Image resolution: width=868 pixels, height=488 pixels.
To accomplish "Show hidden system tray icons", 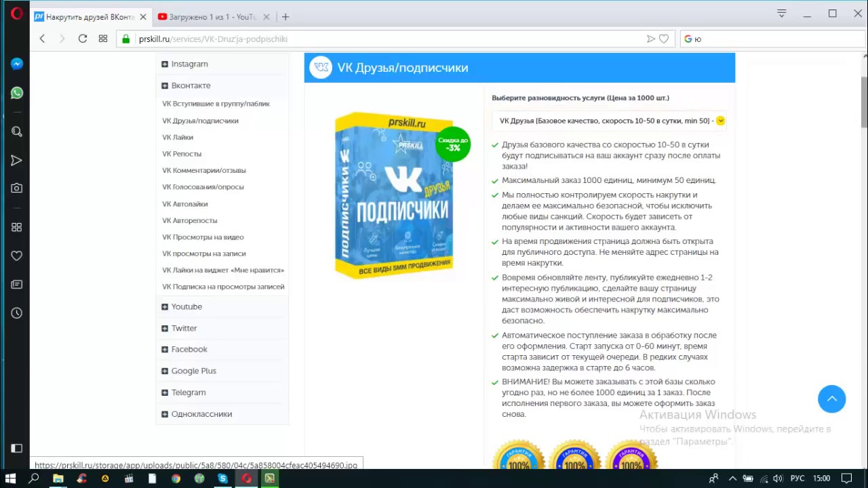I will click(x=733, y=479).
